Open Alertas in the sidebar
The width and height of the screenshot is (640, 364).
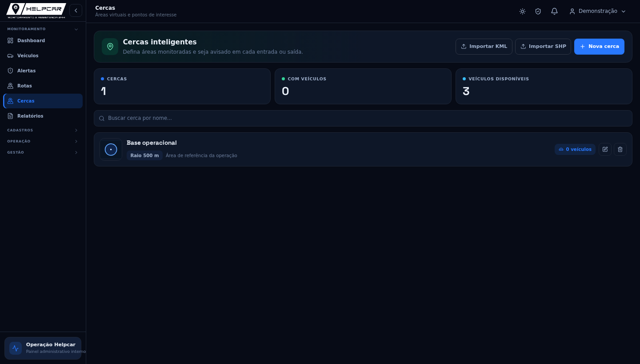[x=43, y=71]
